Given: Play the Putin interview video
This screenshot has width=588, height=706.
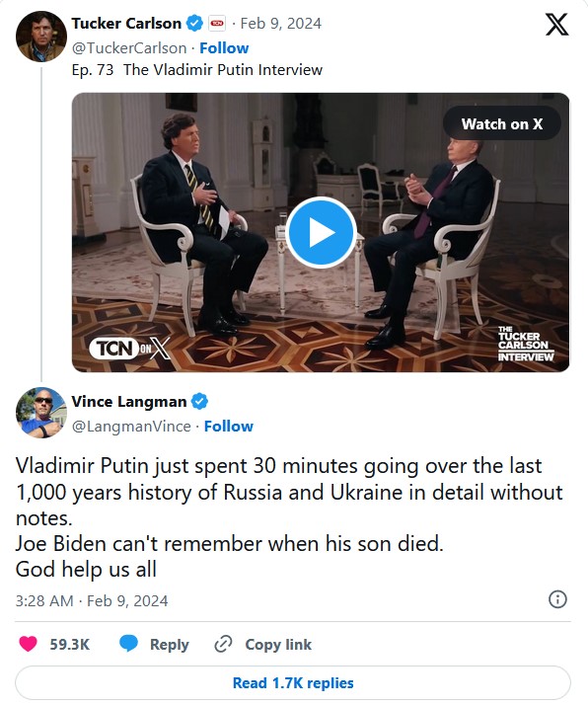Looking at the screenshot, I should (x=322, y=232).
